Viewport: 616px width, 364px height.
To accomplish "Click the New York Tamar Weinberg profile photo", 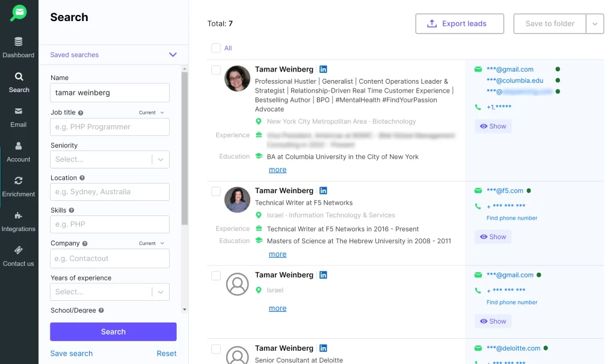I will click(237, 79).
